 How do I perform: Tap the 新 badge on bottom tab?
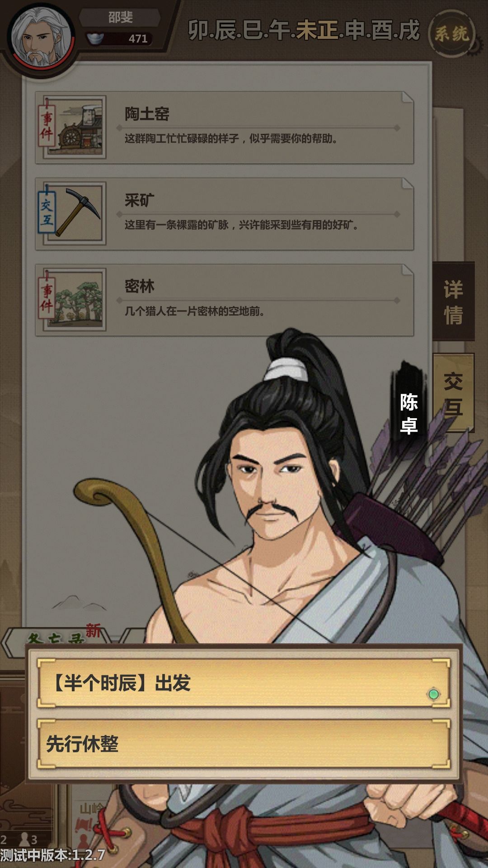coord(94,631)
